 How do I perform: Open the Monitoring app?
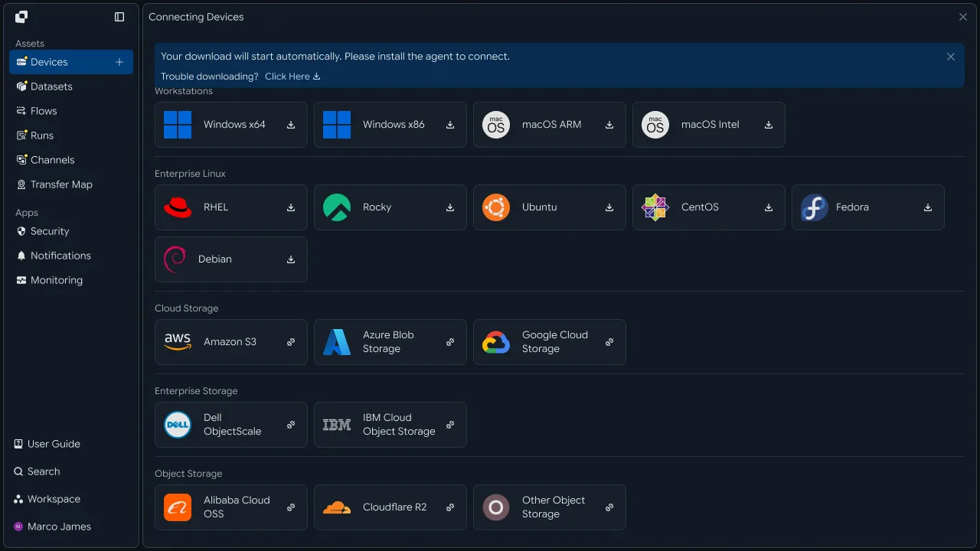(71, 280)
